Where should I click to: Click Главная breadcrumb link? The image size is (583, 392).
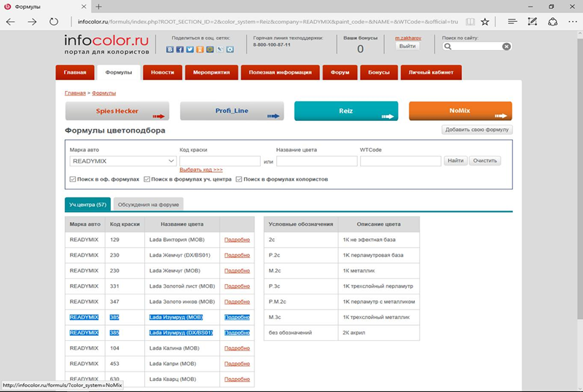click(75, 93)
